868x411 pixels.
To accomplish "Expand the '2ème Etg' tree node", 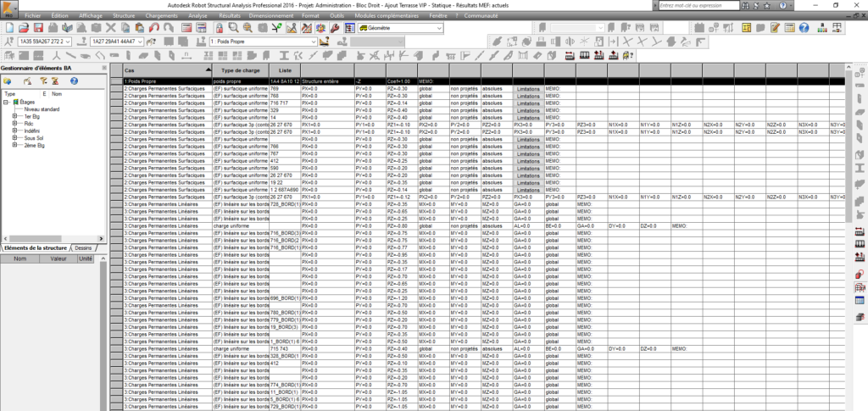I will click(14, 145).
